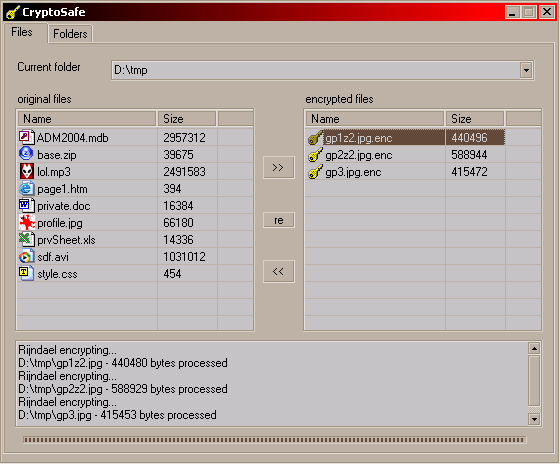Click the lol.mp3 audio file icon
Viewport: 560px width, 464px height.
(x=27, y=171)
